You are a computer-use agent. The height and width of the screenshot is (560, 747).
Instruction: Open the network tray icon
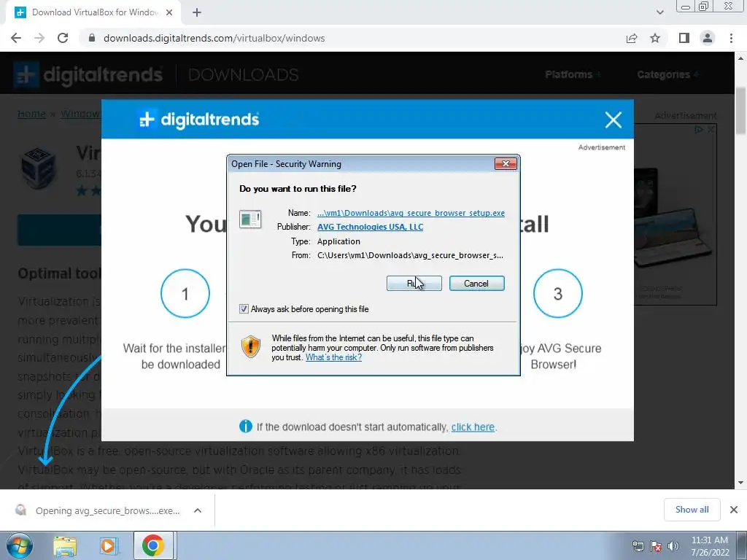tap(638, 545)
